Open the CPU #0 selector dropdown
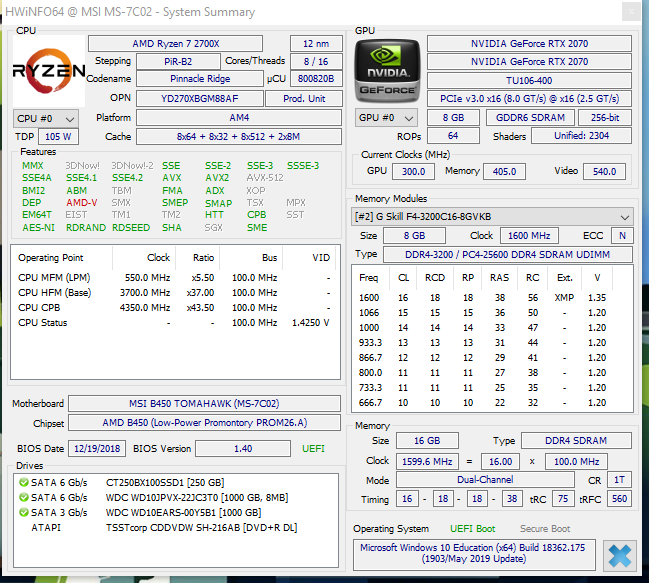This screenshot has height=583, width=649. [x=46, y=119]
